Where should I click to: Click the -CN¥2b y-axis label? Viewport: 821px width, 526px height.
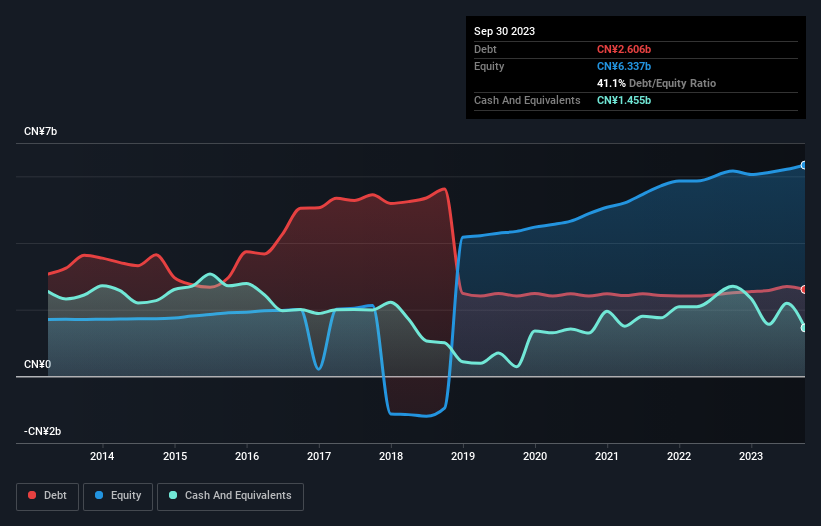point(42,431)
